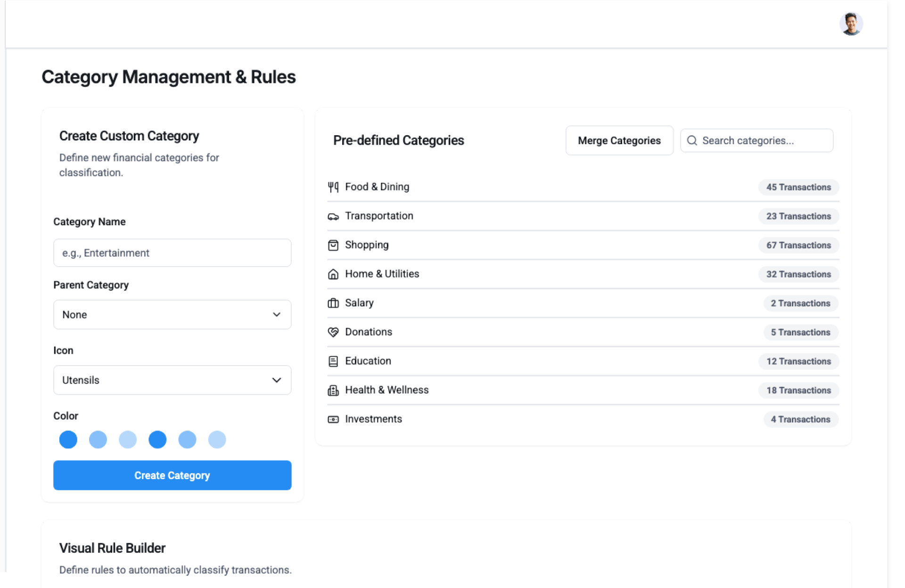Click the Health & Wellness hospital icon
905x588 pixels.
click(x=333, y=390)
